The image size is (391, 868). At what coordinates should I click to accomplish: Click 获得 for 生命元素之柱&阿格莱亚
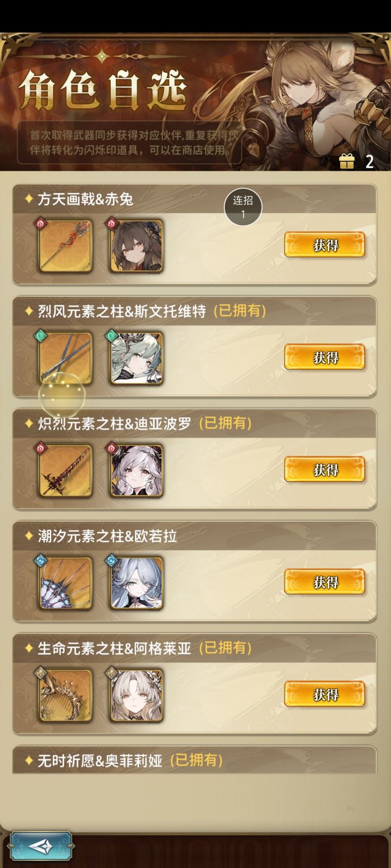point(325,694)
